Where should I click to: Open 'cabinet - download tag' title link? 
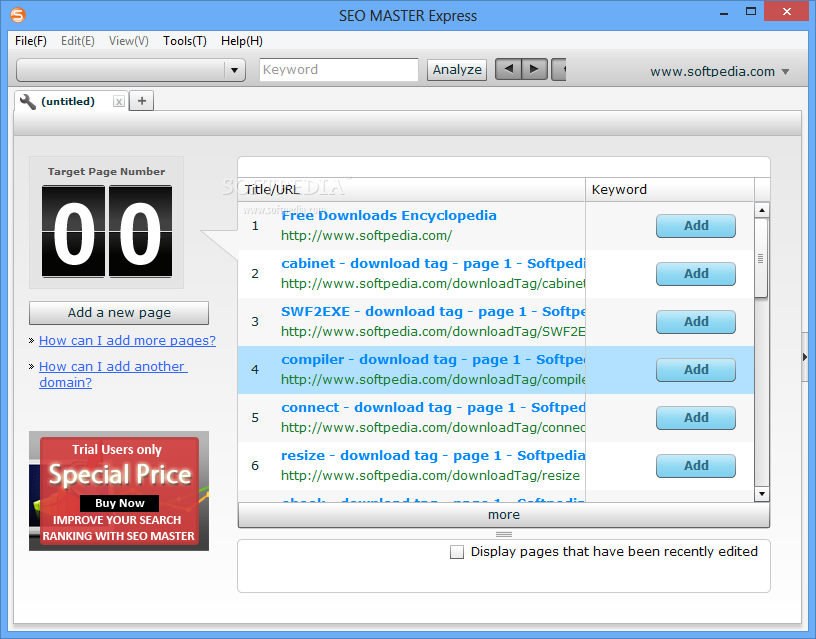pyautogui.click(x=433, y=263)
